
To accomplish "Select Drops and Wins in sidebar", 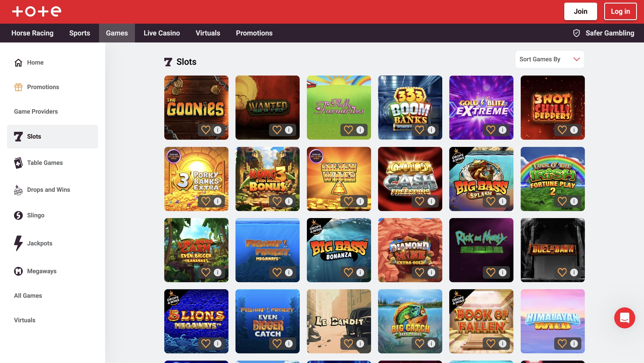I will 48,190.
